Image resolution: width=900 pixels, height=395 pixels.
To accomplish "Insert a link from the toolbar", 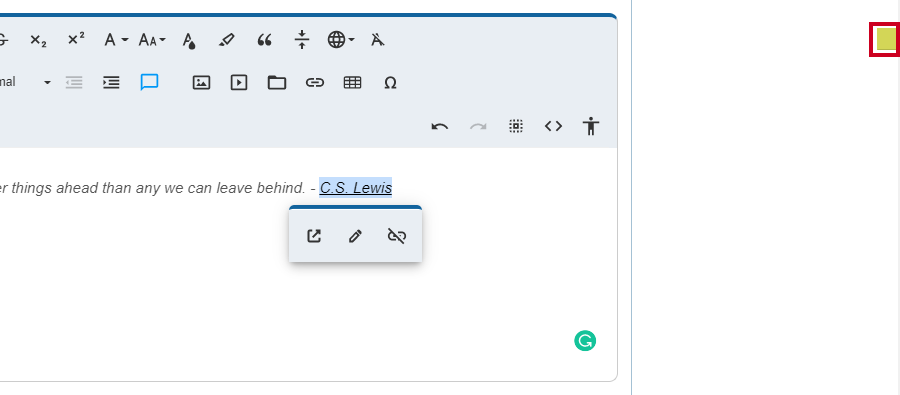I will [x=315, y=83].
